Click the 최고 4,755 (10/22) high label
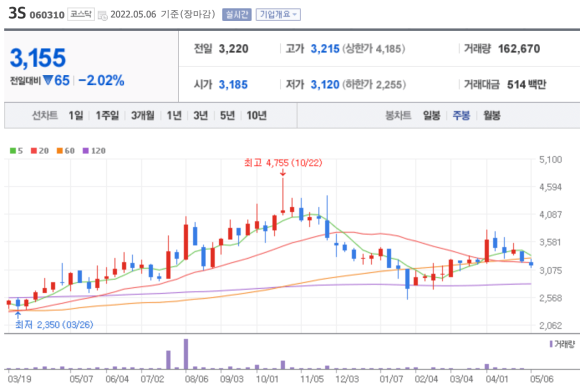The width and height of the screenshot is (580, 389). [x=283, y=163]
